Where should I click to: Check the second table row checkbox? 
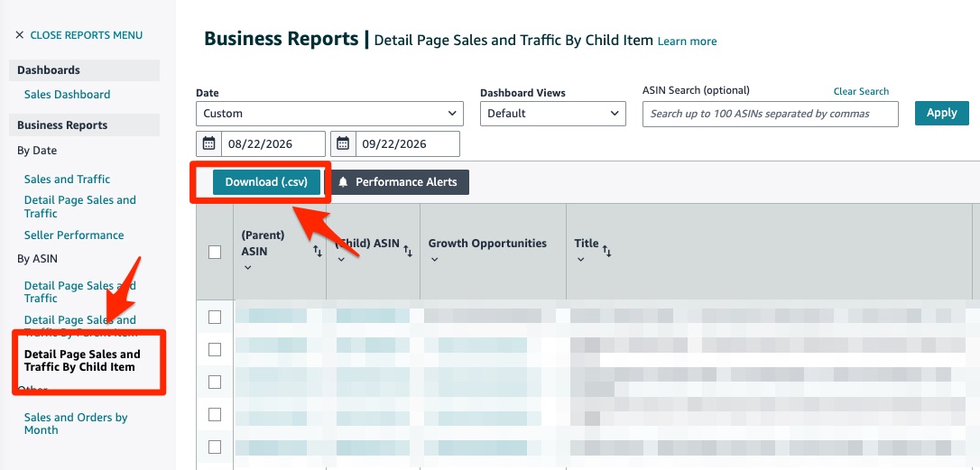(215, 349)
